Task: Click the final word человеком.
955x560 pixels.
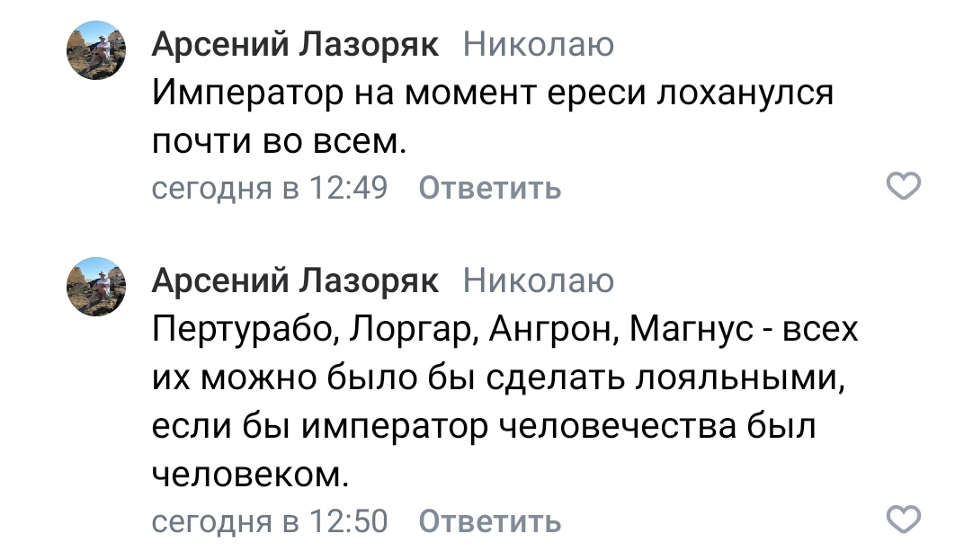Action: (250, 475)
